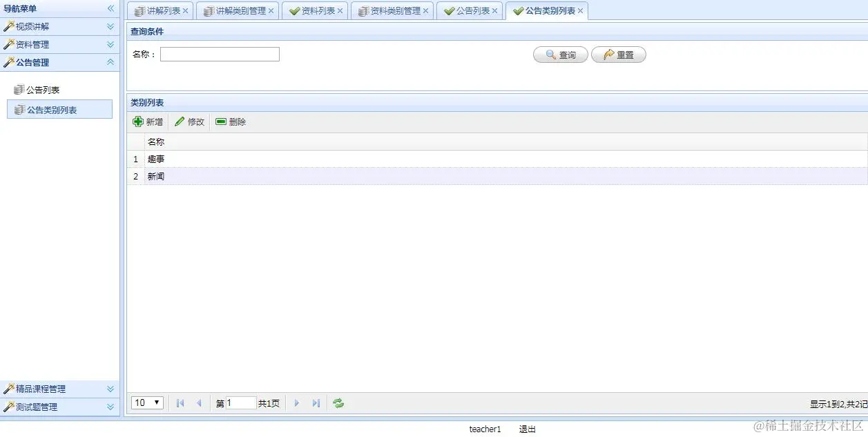Focus the 名称 search input field
This screenshot has width=868, height=437.
[220, 54]
